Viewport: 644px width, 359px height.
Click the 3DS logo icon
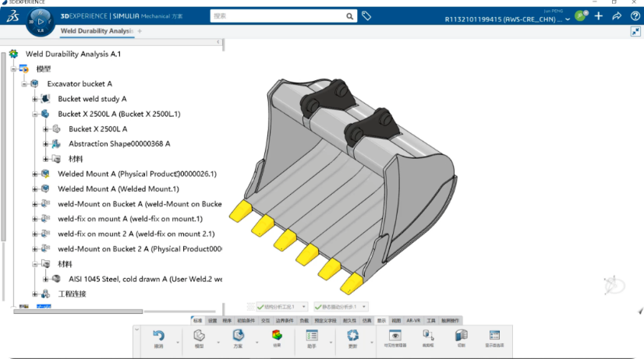click(12, 16)
